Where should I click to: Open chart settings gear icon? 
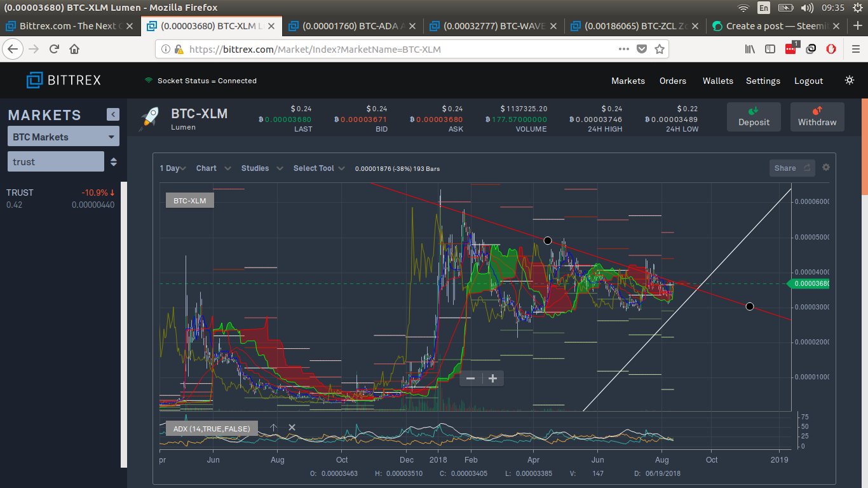tap(826, 167)
